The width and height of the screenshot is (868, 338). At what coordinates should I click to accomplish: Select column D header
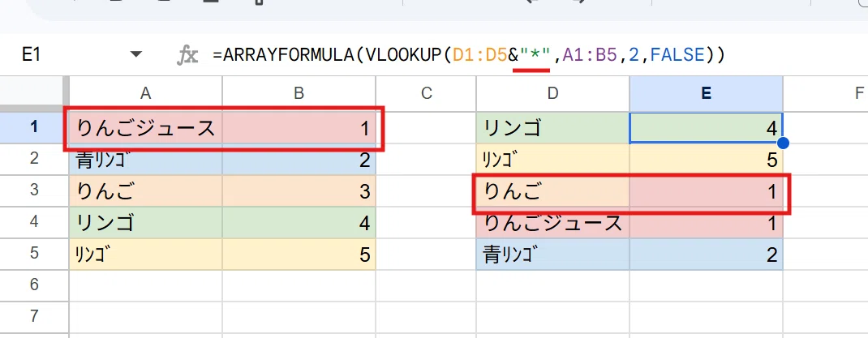552,93
